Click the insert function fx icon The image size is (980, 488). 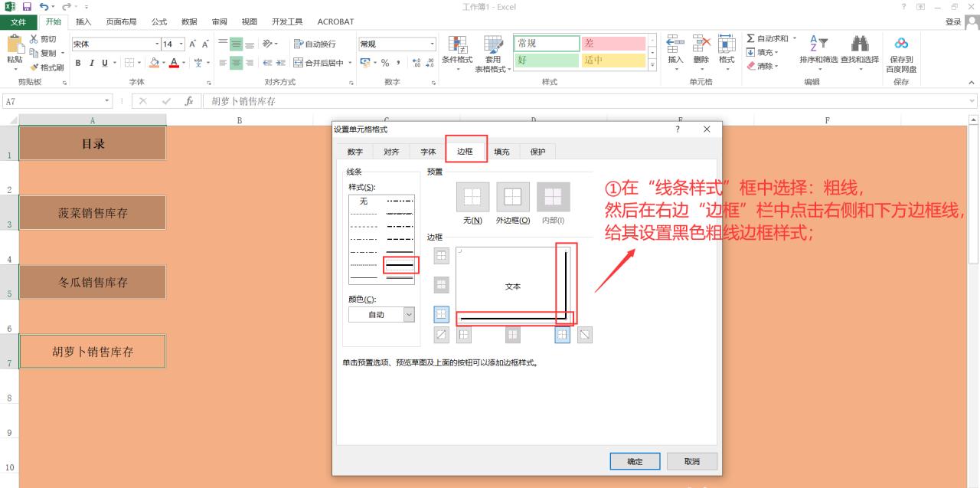pos(189,101)
